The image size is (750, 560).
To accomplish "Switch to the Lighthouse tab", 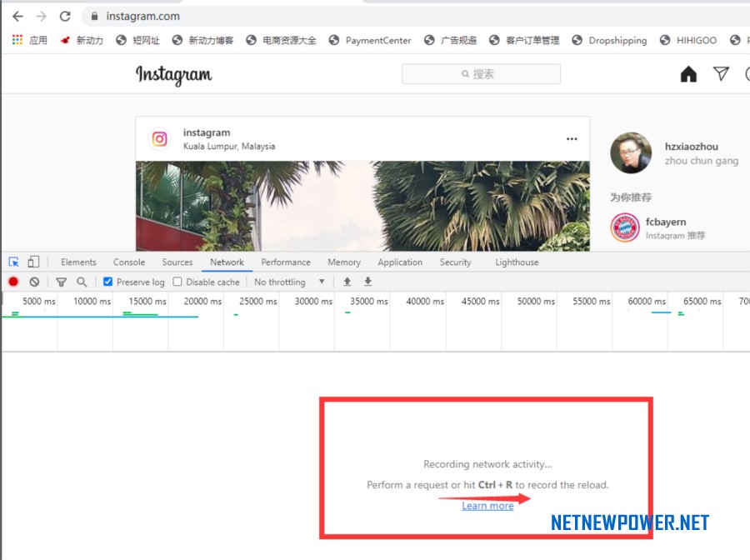I will [x=517, y=262].
